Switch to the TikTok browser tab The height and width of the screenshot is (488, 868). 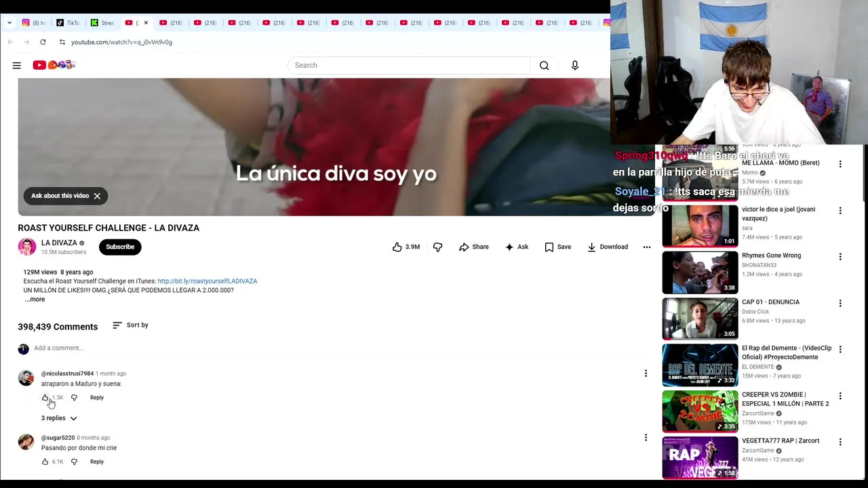(x=68, y=22)
